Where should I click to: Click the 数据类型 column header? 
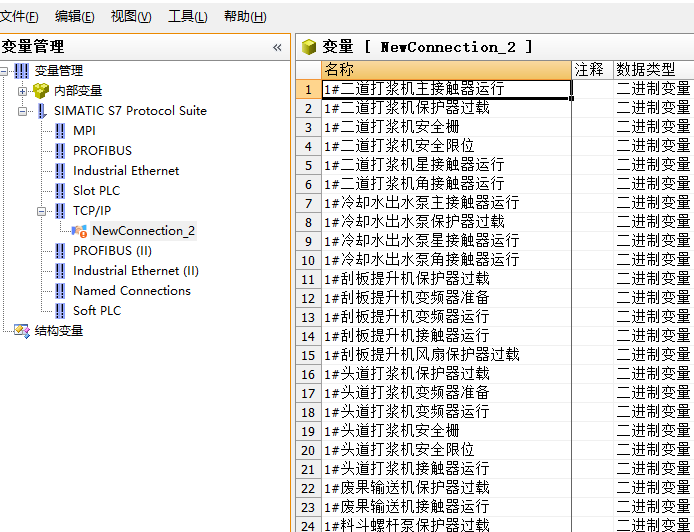point(652,69)
